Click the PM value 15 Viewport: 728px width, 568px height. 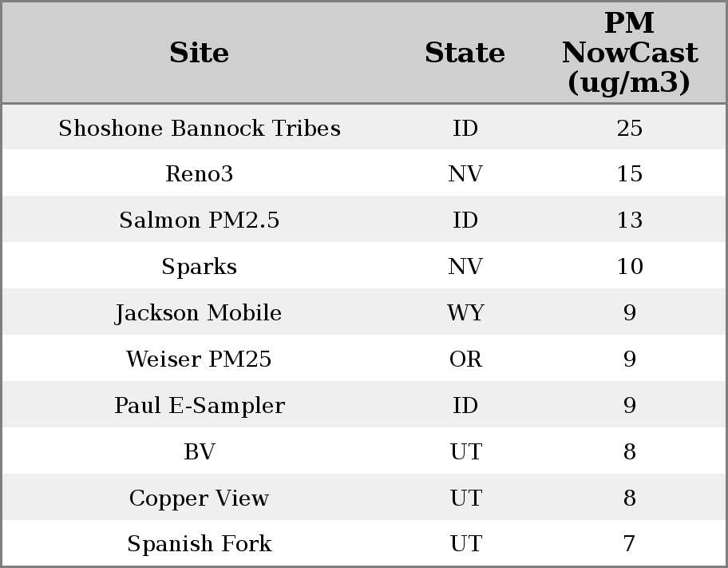pyautogui.click(x=629, y=174)
